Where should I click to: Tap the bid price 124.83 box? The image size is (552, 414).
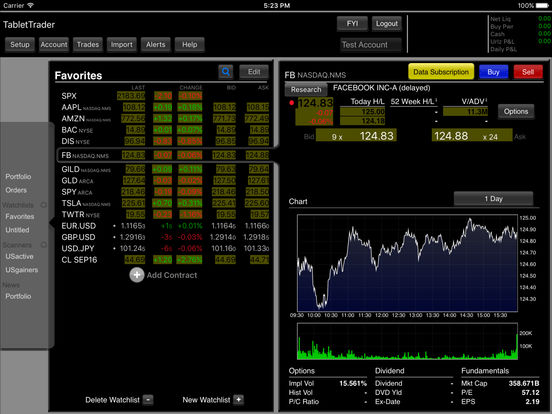(356, 136)
